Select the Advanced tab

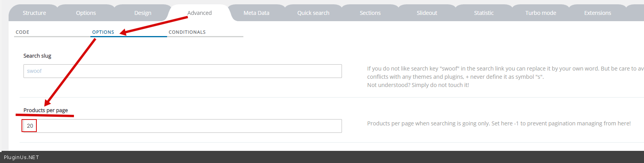coord(200,13)
